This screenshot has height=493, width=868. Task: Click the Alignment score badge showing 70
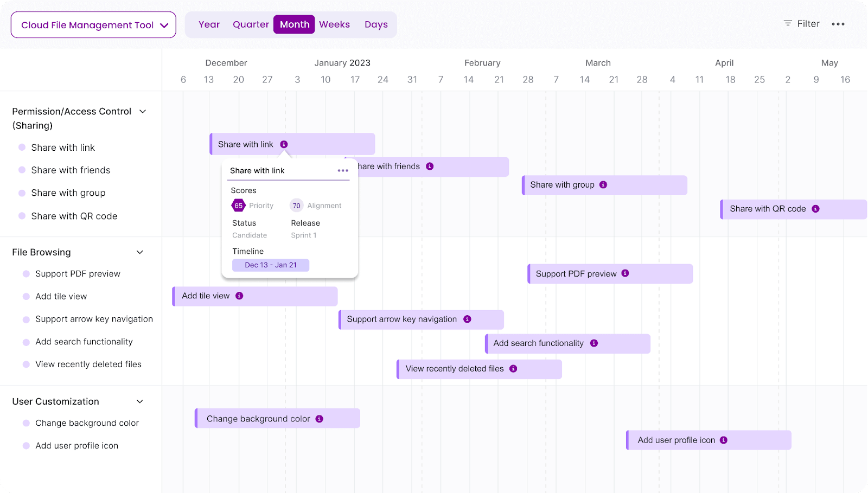[x=296, y=206]
